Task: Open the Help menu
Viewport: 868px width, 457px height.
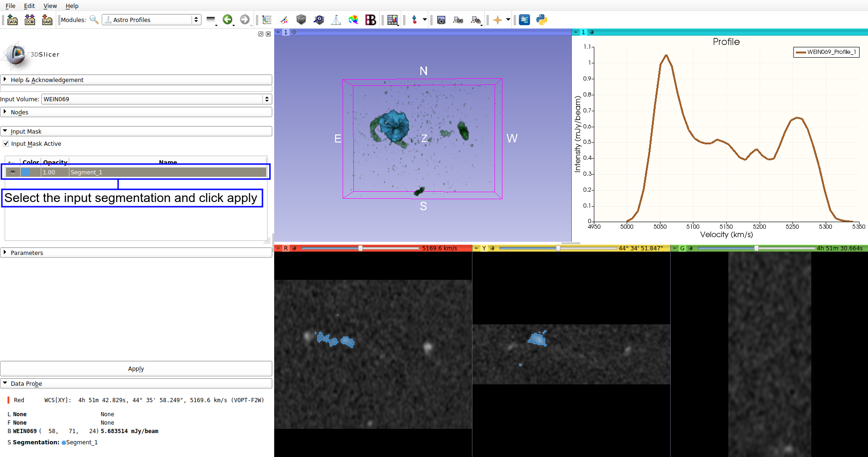Action: [x=72, y=6]
